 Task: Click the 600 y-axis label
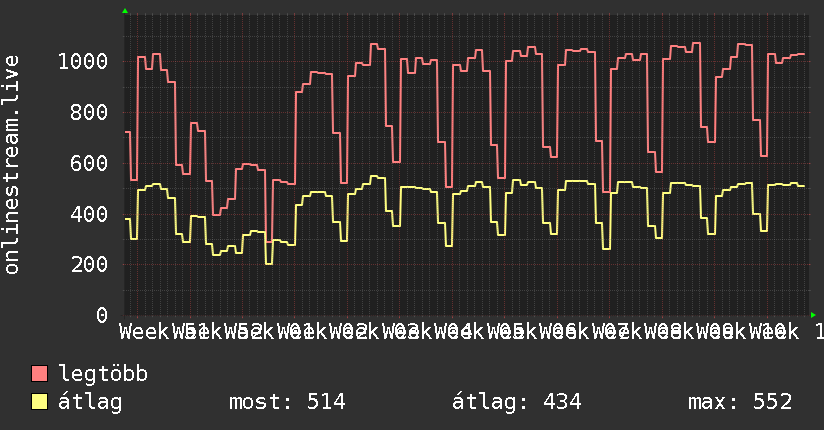click(89, 163)
